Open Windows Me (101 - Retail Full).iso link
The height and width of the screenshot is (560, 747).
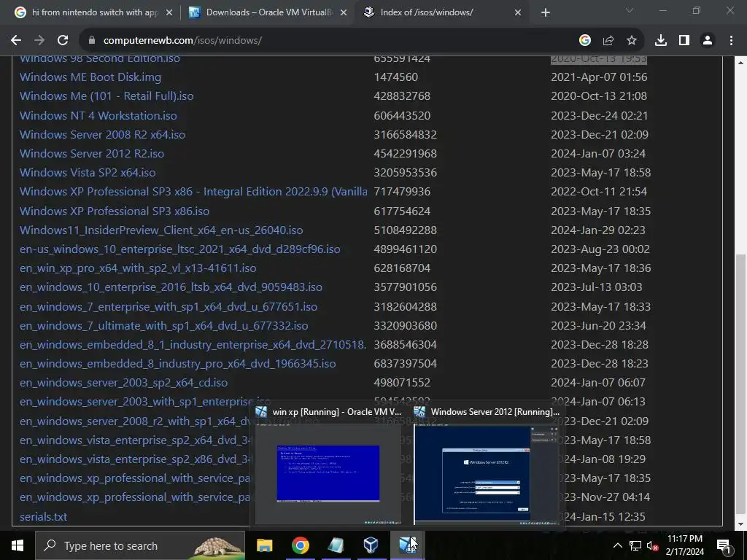click(x=107, y=96)
